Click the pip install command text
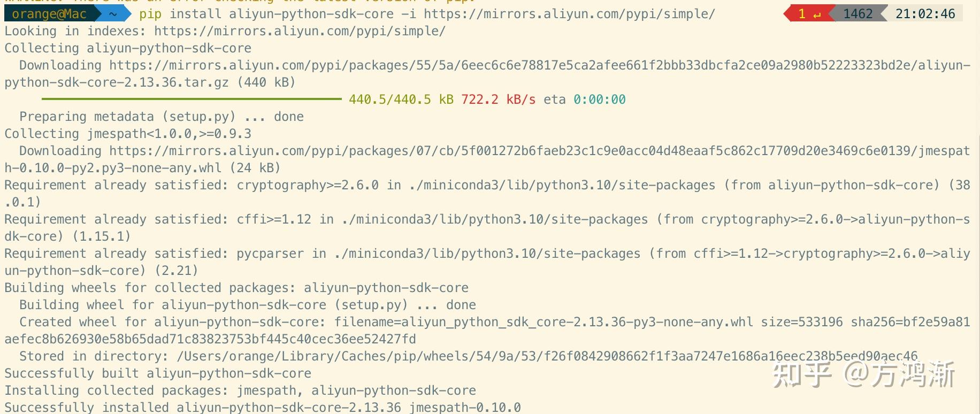980x414 pixels. 427,14
